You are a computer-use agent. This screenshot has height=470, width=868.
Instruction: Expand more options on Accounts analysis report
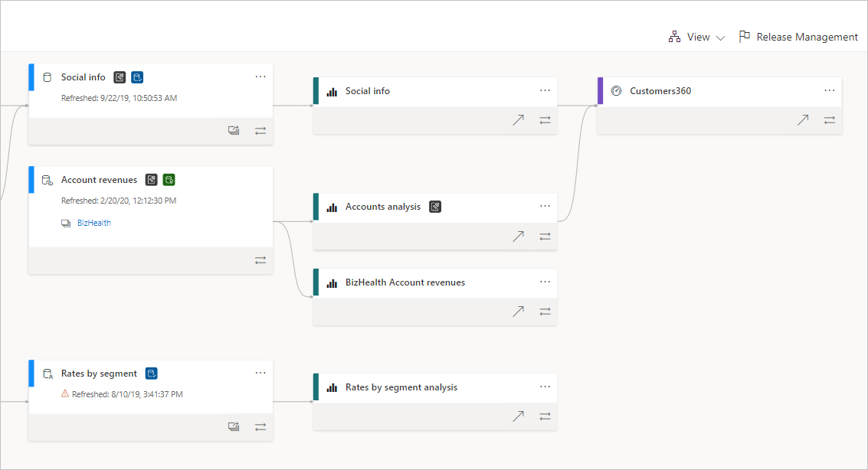[x=545, y=207]
